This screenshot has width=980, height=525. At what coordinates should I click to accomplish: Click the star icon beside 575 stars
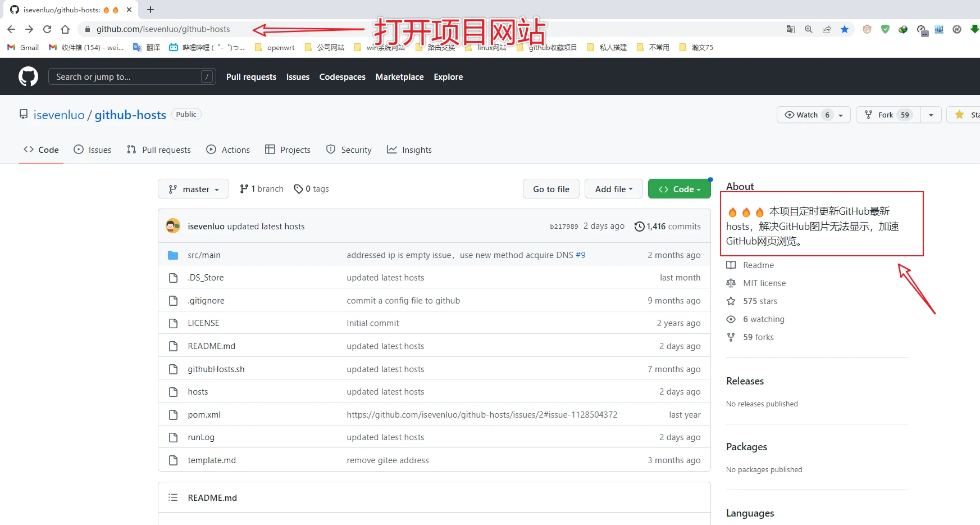[731, 301]
